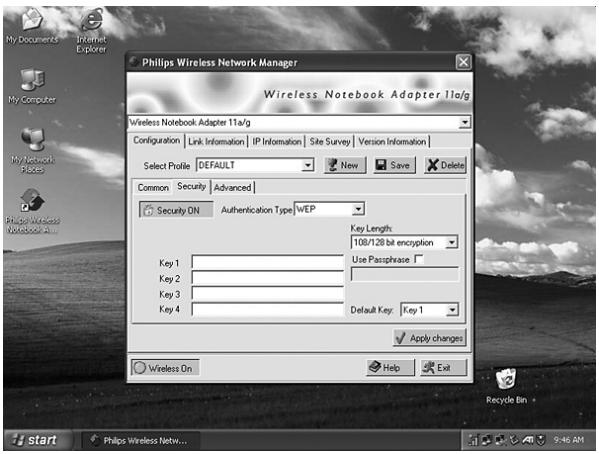The image size is (599, 454).
Task: Click the 9:46 AM taskbar clock
Action: 569,440
